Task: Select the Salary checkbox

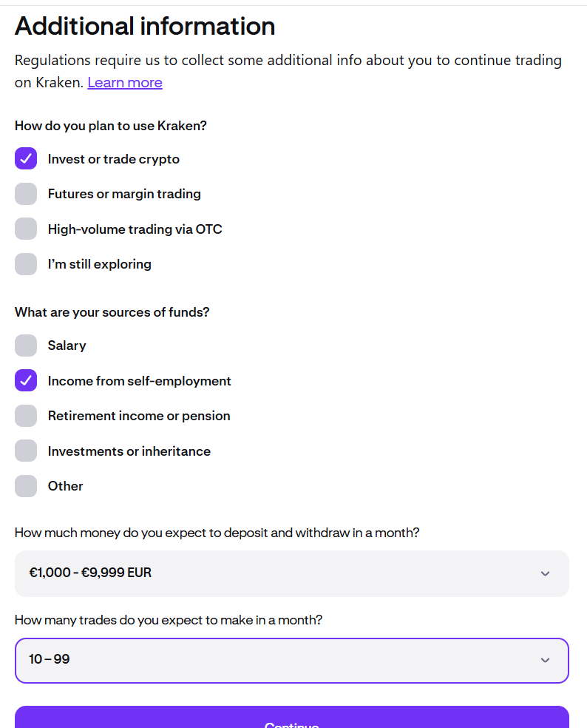Action: click(x=26, y=346)
